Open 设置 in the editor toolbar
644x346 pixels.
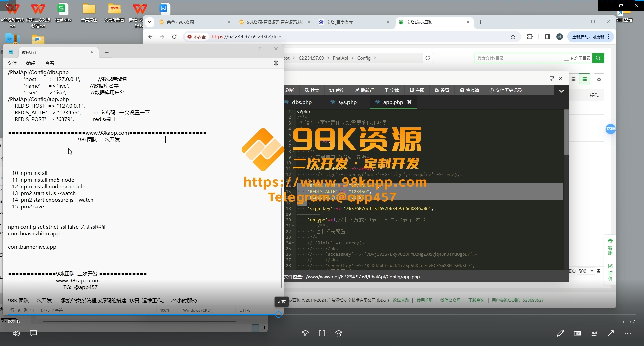(442, 90)
